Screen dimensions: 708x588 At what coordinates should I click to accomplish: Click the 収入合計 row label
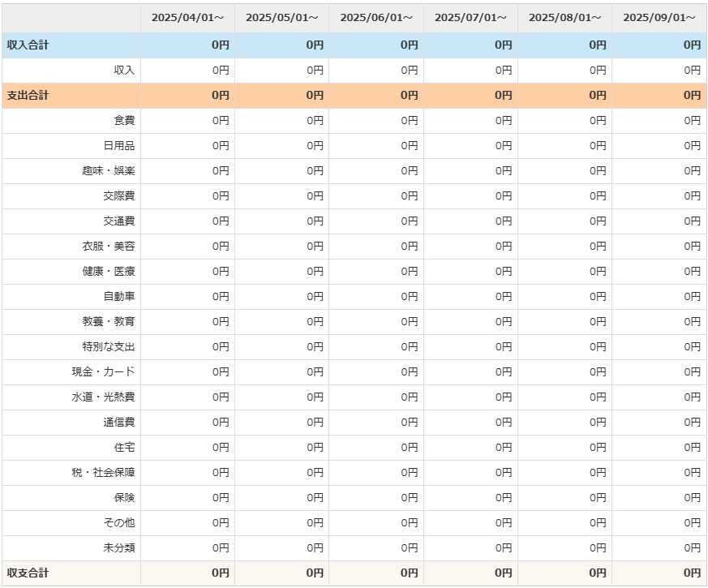[x=28, y=45]
